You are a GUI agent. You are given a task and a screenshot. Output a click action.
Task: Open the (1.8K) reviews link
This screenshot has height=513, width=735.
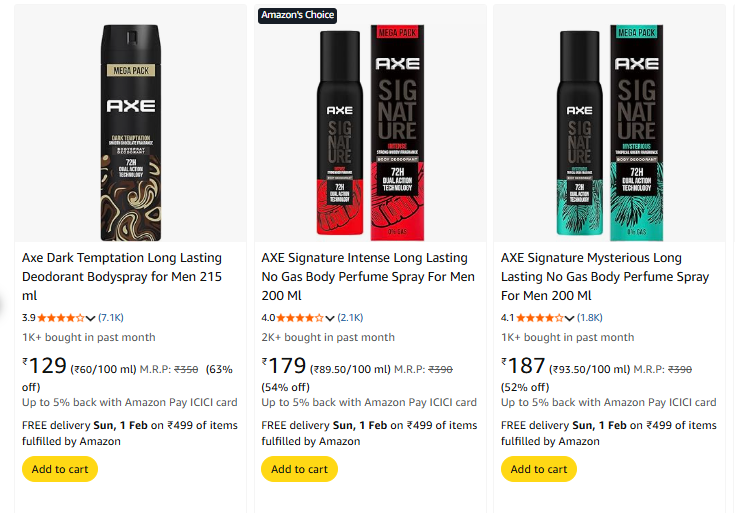[x=589, y=318]
